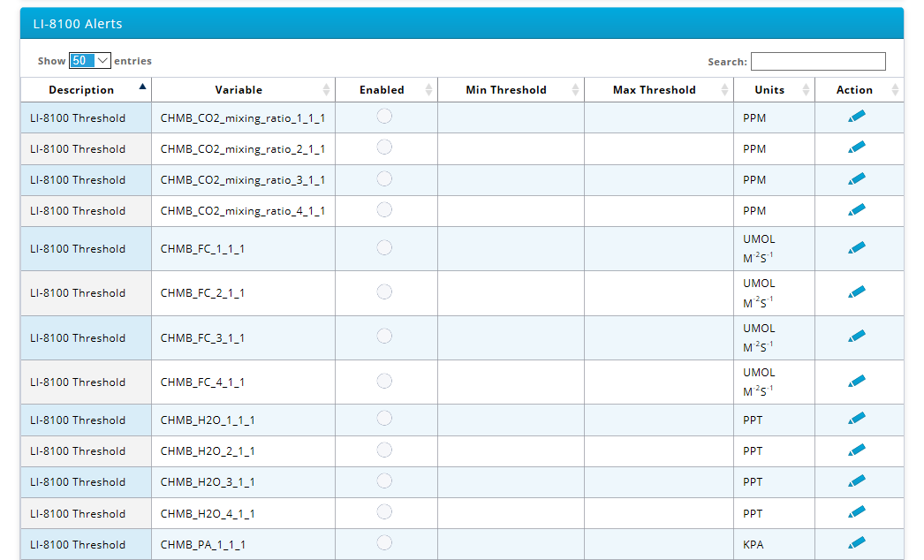Edit the CHMB_PA_1_1_1 threshold via pencil

857,542
